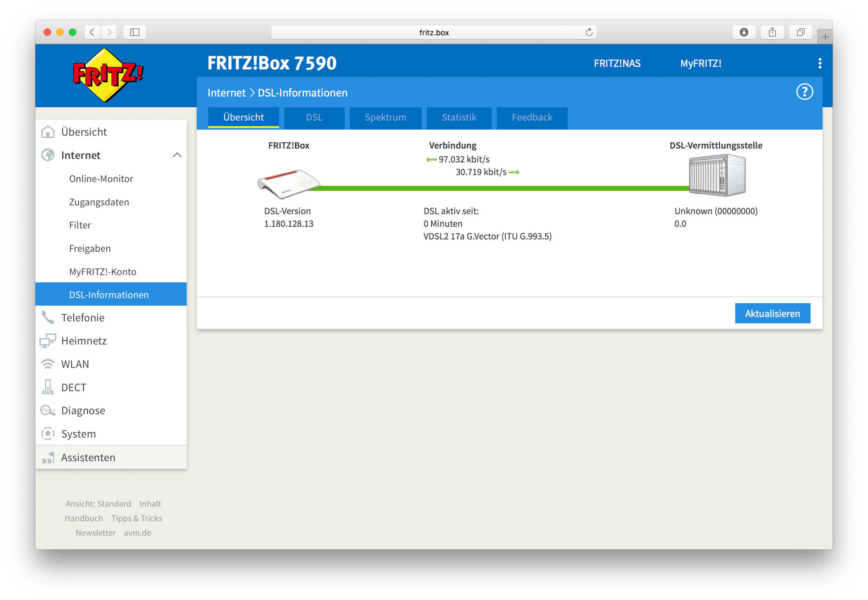Image resolution: width=868 pixels, height=600 pixels.
Task: Click the Heimnetz network icon
Action: click(x=48, y=340)
